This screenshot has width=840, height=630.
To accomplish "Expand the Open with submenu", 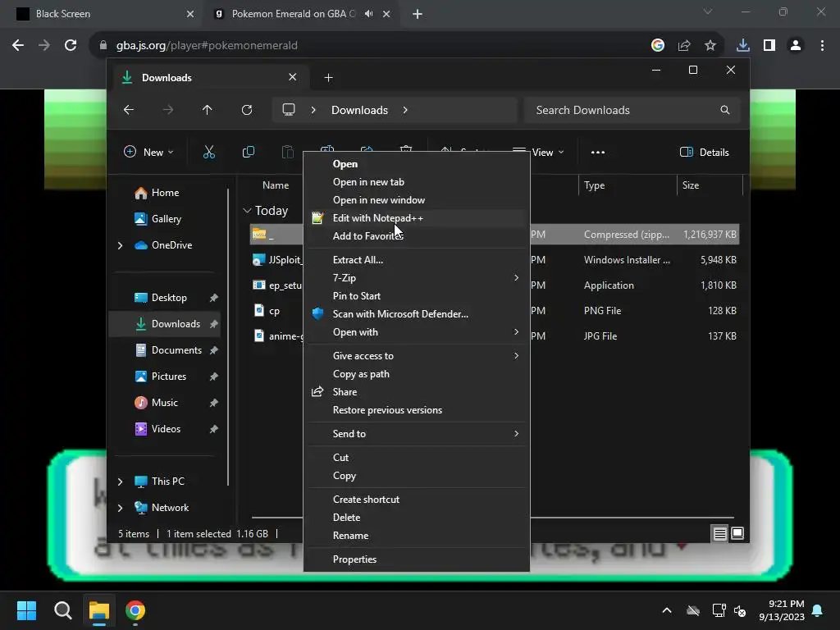I will point(416,332).
